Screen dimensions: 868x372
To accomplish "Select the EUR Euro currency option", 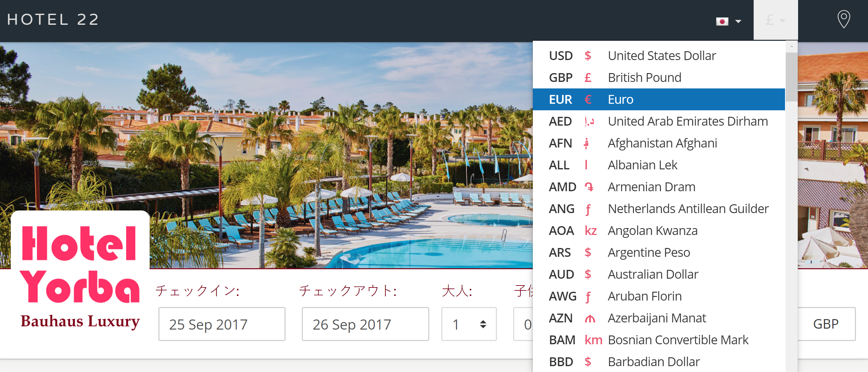I will 662,99.
